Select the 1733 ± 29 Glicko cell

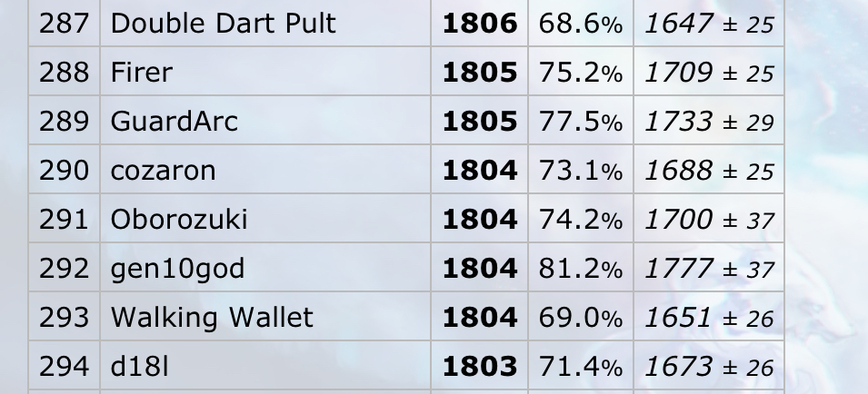coord(709,121)
